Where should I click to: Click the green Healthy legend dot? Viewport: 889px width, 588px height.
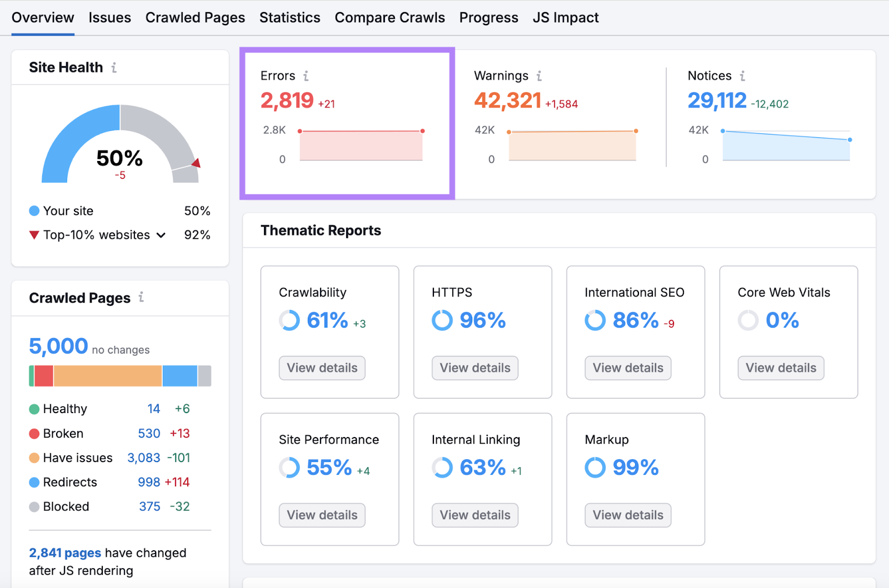[x=34, y=409]
